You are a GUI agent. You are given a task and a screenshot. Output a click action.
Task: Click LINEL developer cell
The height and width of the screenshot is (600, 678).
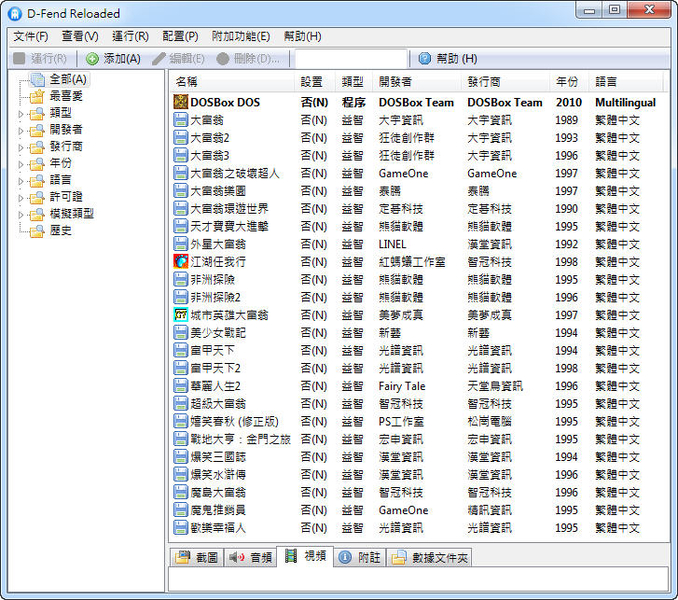pyautogui.click(x=393, y=244)
